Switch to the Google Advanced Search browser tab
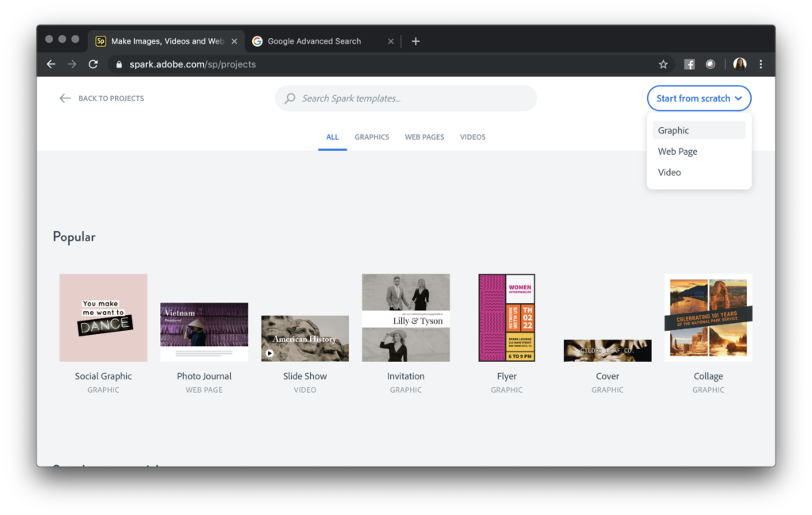812x515 pixels. [316, 40]
